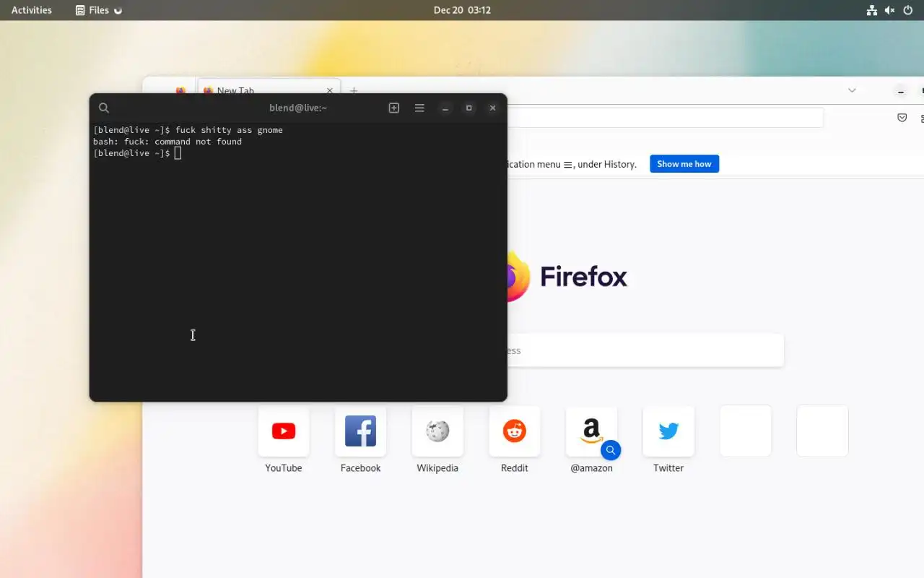Viewport: 924px width, 578px height.
Task: Click the network status icon
Action: 872,10
